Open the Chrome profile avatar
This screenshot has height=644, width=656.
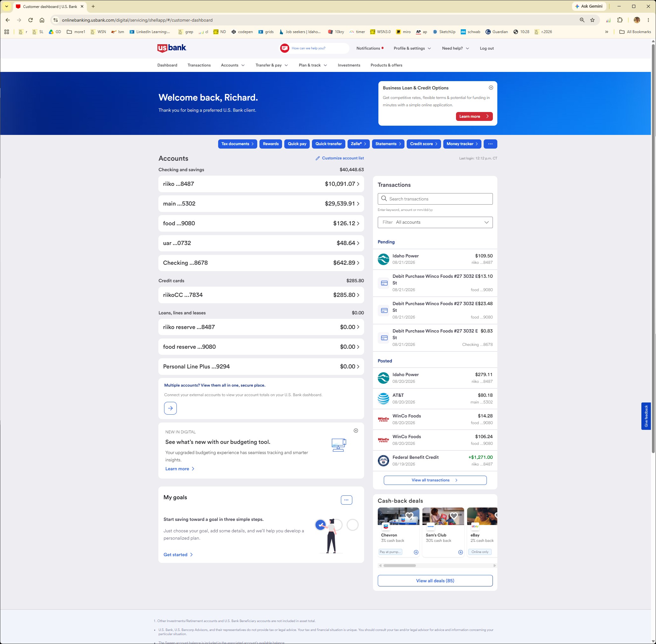637,20
